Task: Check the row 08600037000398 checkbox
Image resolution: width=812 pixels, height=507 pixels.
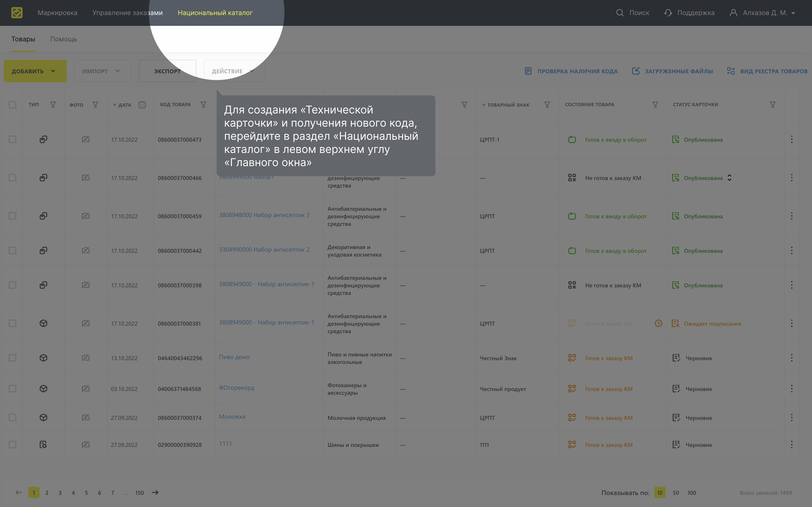Action: [12, 285]
